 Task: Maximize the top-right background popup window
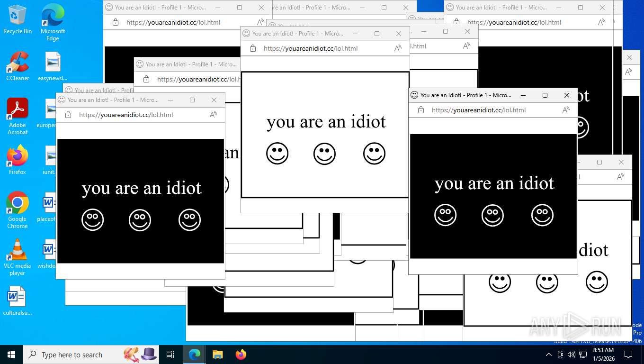[581, 8]
